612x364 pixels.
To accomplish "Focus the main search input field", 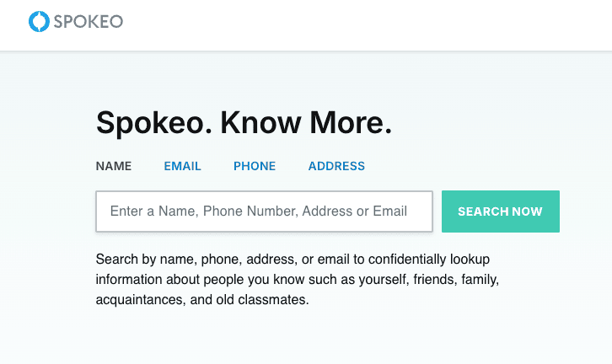I will [264, 211].
